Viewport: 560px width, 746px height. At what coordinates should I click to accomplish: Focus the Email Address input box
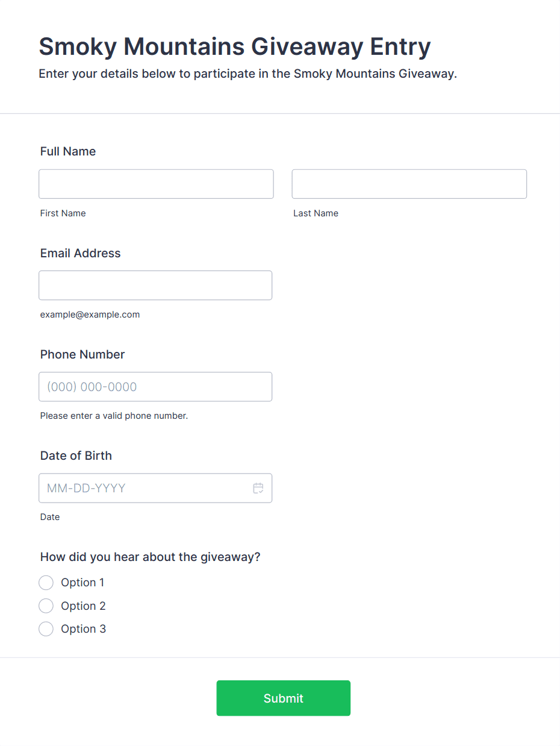coord(155,285)
